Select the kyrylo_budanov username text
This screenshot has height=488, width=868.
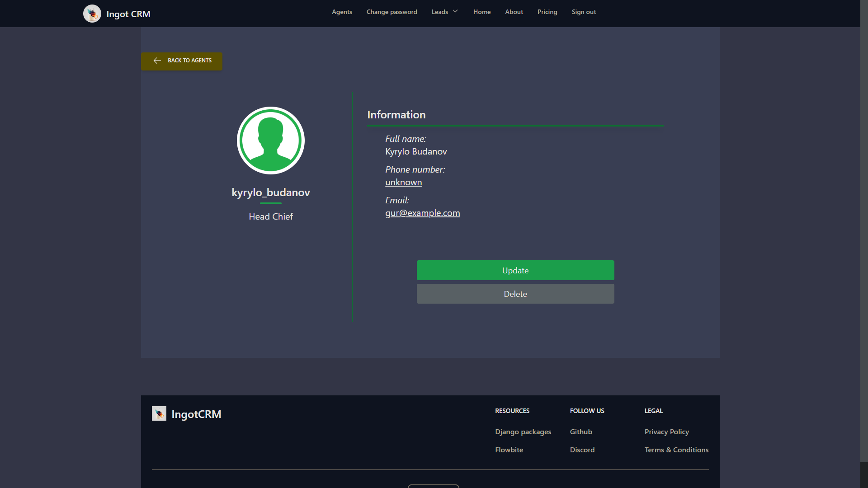(x=271, y=192)
